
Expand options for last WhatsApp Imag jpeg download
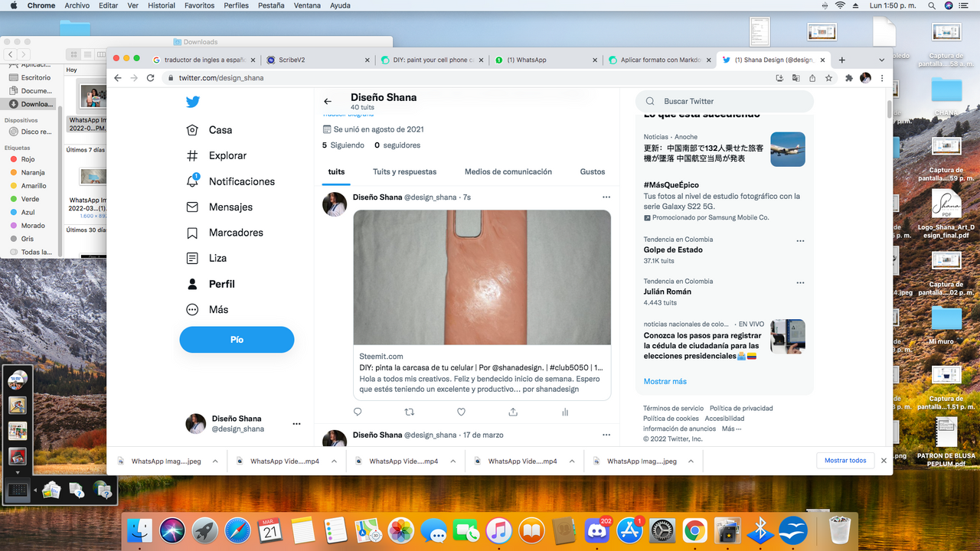pyautogui.click(x=691, y=461)
